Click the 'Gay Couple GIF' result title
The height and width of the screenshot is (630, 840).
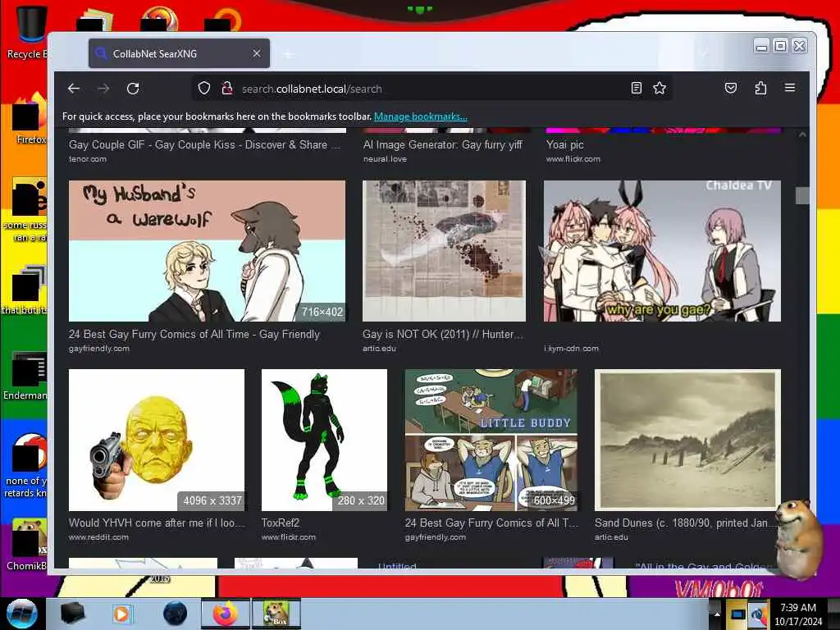[x=204, y=144]
